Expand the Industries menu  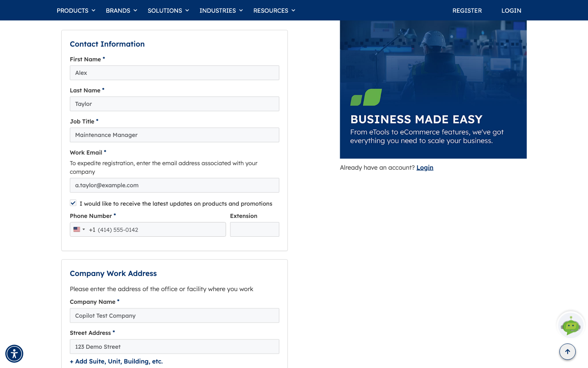click(x=221, y=10)
